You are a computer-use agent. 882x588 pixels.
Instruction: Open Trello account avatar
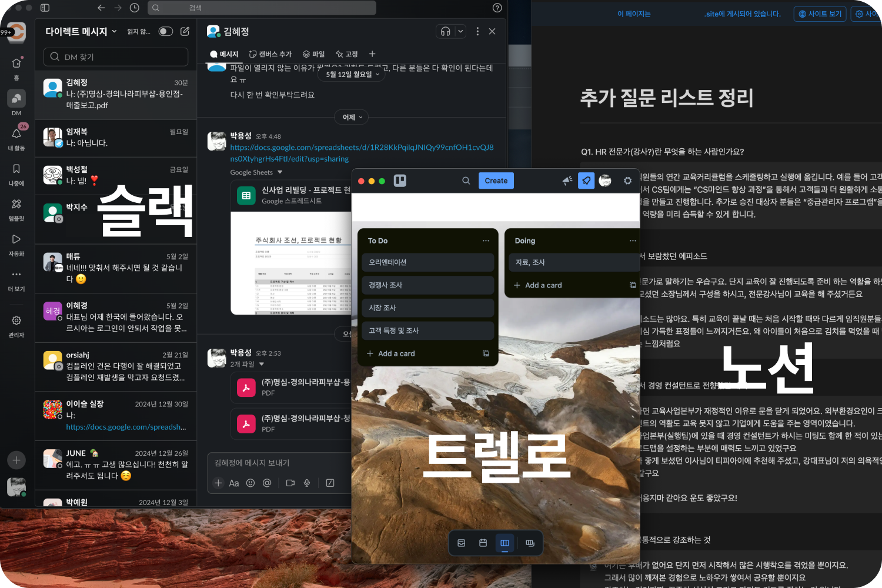[605, 181]
